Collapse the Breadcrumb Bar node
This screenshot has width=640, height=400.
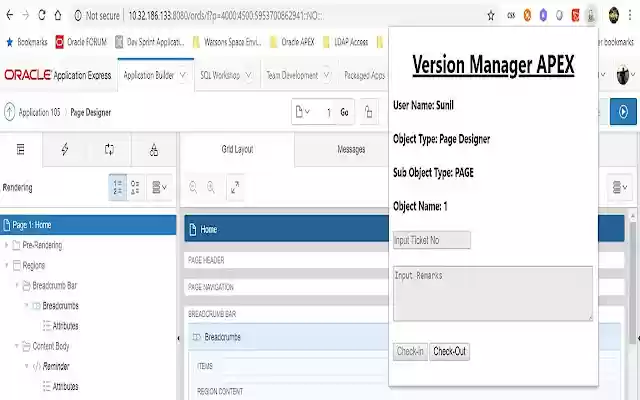17,285
